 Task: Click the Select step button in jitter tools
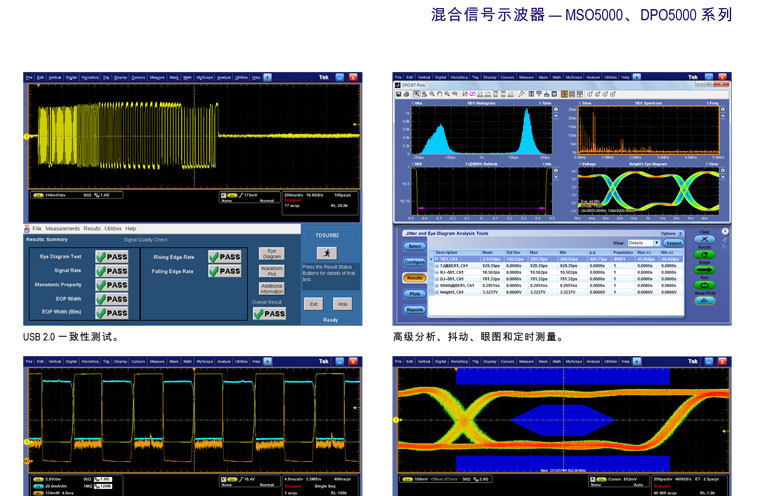click(x=414, y=246)
